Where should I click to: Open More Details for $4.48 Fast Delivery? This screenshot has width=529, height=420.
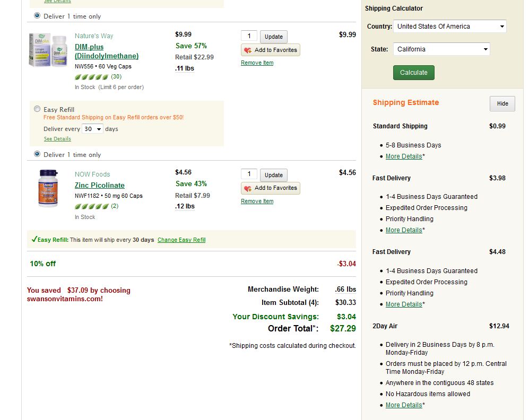pos(404,304)
